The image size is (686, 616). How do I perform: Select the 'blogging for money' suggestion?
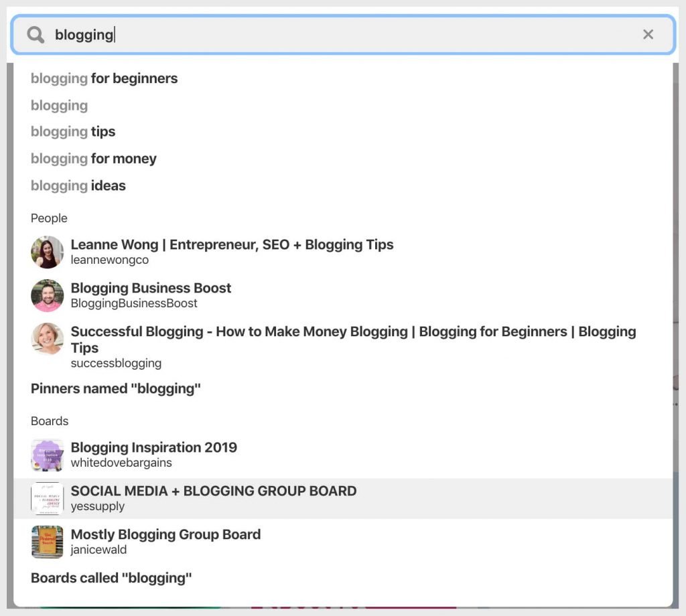click(x=93, y=159)
